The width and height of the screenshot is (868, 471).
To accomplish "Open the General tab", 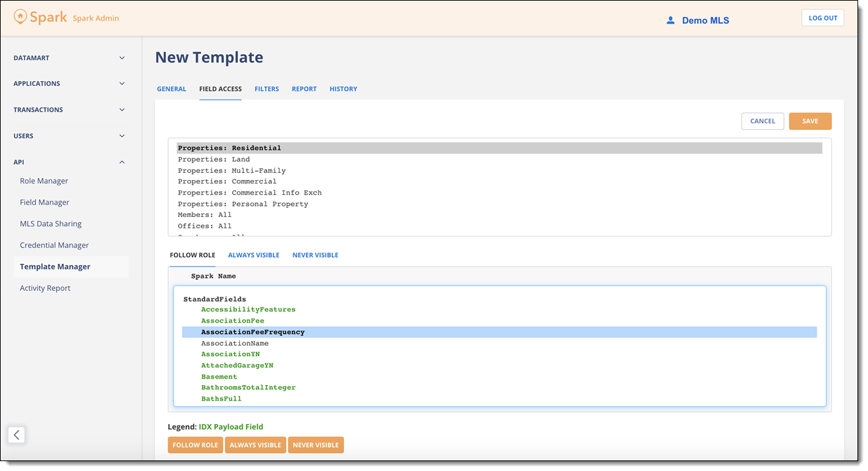I will pyautogui.click(x=171, y=89).
